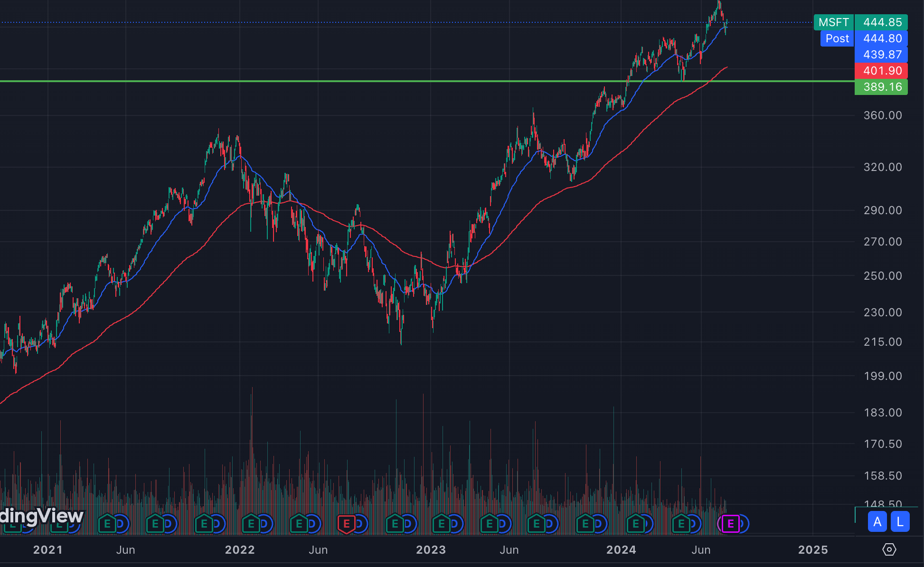The width and height of the screenshot is (924, 567).
Task: Open the July 2023 earnings marker
Action: (537, 524)
